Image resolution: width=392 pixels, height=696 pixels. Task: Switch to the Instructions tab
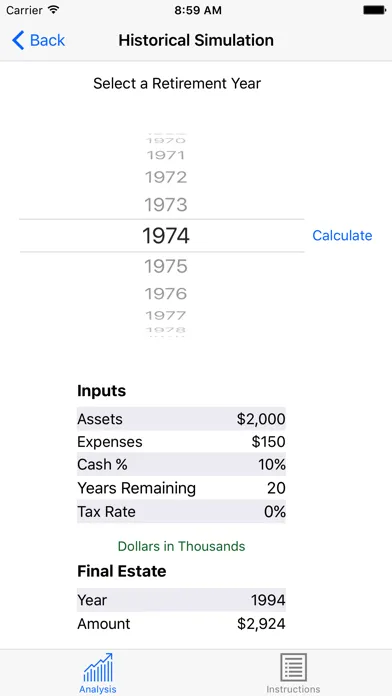pyautogui.click(x=293, y=672)
